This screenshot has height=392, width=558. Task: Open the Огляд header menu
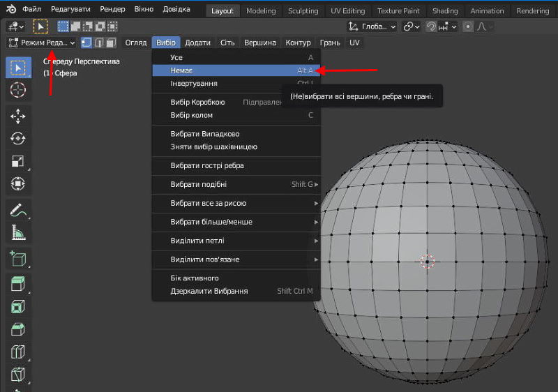(x=136, y=43)
